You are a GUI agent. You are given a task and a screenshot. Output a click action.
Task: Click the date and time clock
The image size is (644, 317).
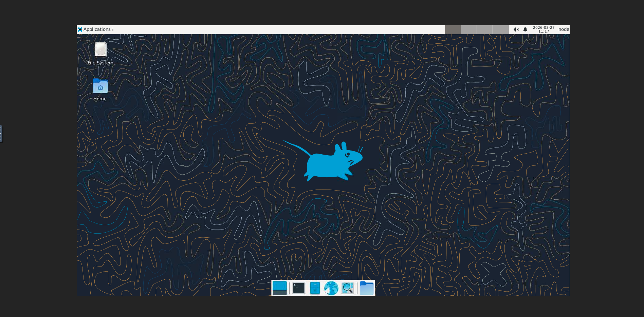(544, 29)
